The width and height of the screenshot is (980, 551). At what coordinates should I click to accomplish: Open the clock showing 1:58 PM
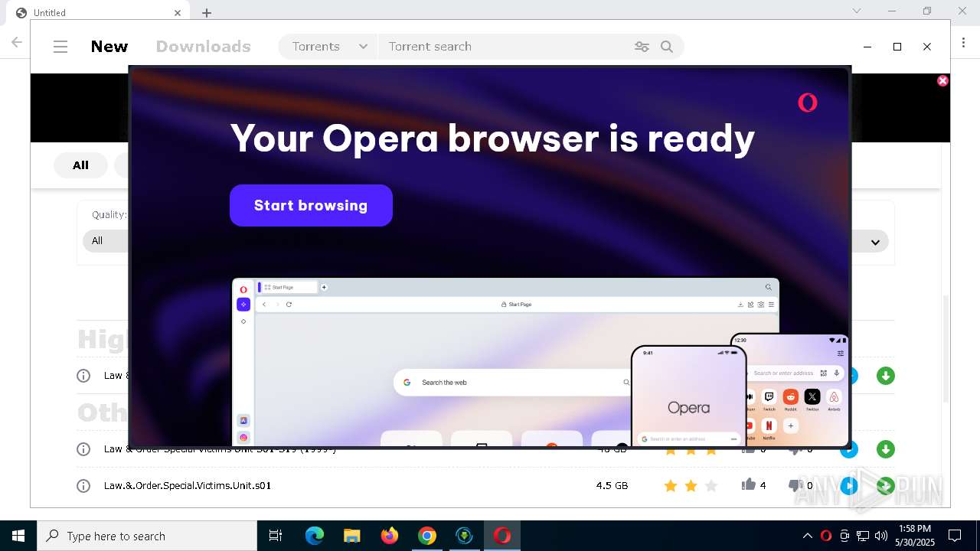(x=915, y=536)
